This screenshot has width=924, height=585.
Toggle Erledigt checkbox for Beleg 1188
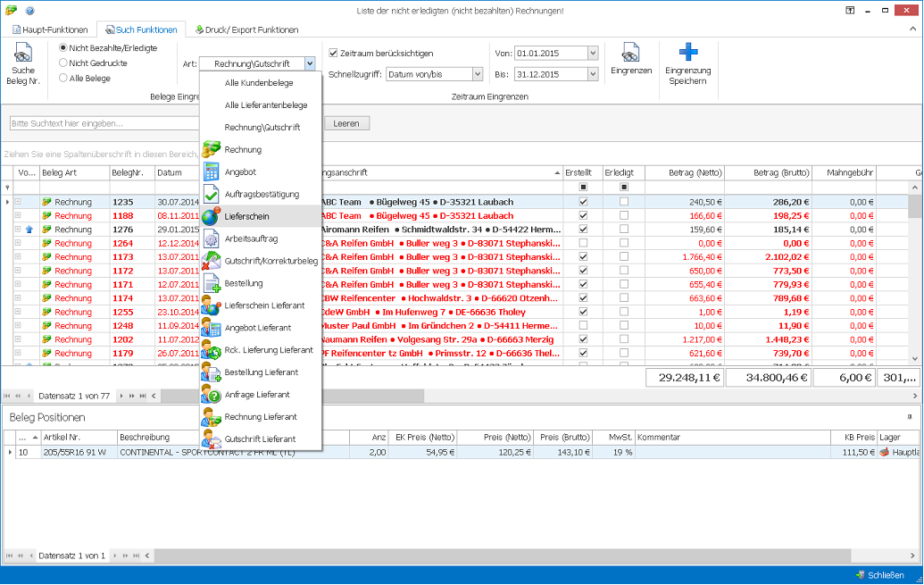coord(624,215)
